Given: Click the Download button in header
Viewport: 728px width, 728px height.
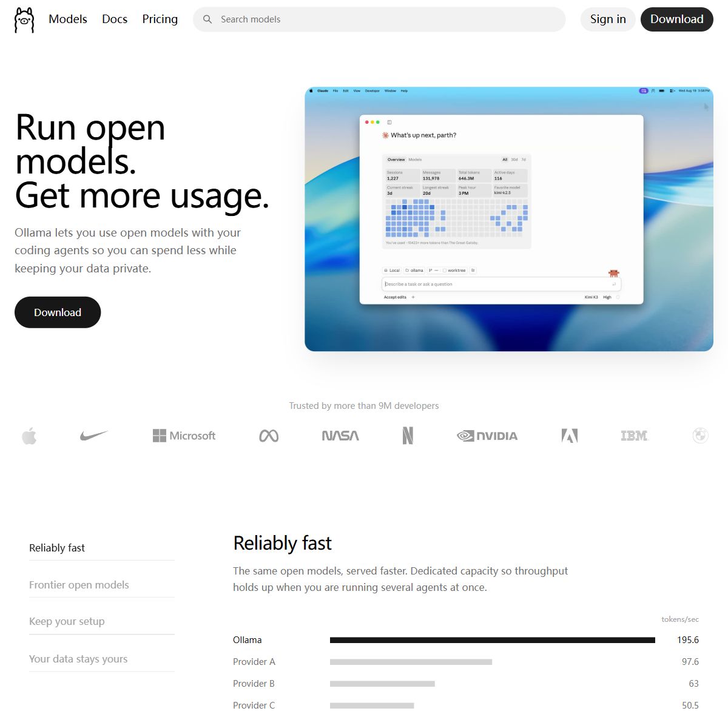Looking at the screenshot, I should point(677,19).
